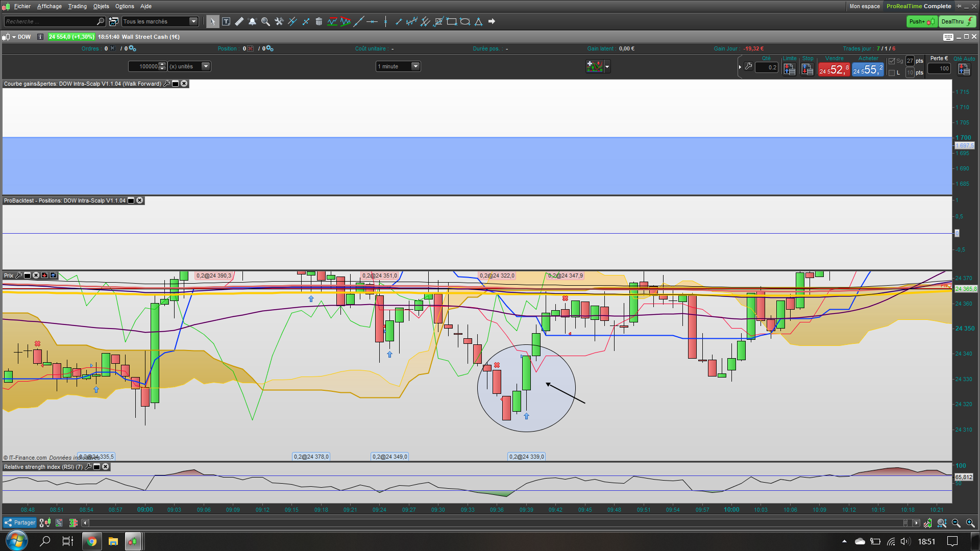Click the ruler measurement tool
Screen dimensions: 980x551
click(x=239, y=21)
